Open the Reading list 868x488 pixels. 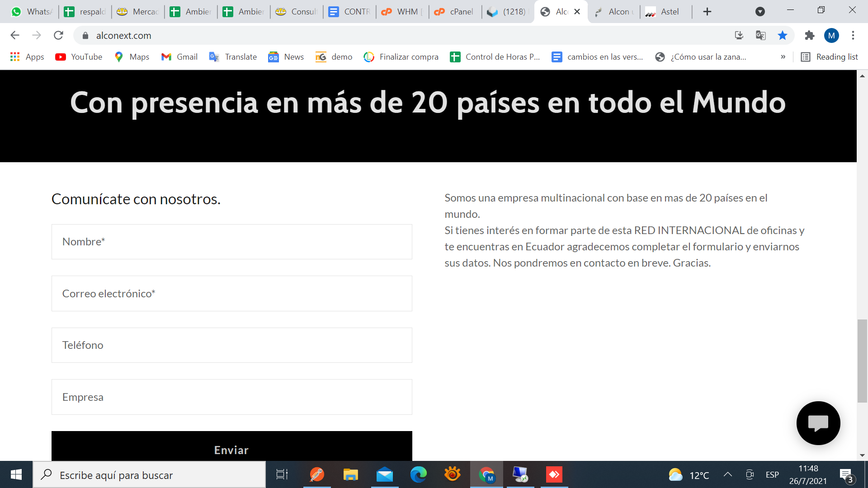pos(830,57)
